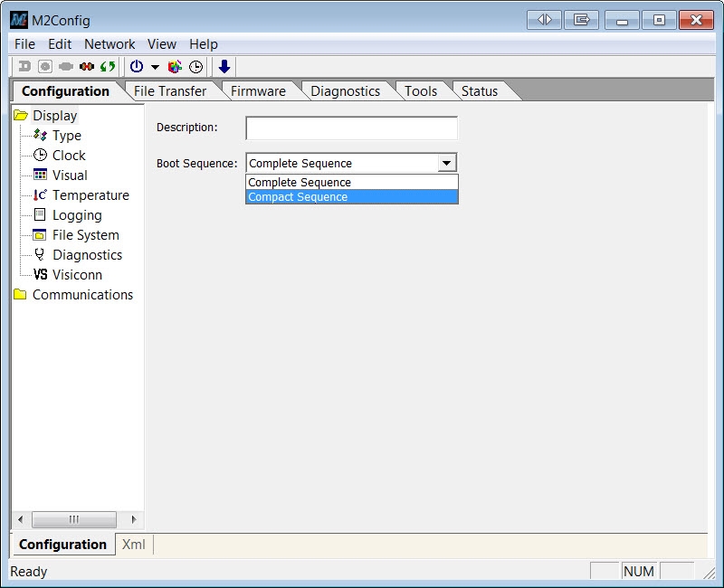Screen dimensions: 724x588
Task: Choose Compact Sequence from the dropdown list
Action: pos(298,197)
